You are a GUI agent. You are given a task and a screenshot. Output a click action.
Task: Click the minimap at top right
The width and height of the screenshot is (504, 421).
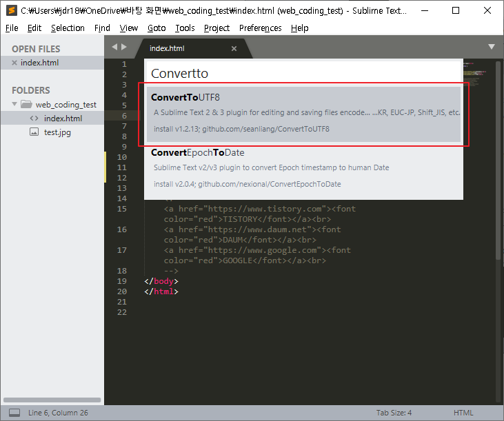coord(474,74)
